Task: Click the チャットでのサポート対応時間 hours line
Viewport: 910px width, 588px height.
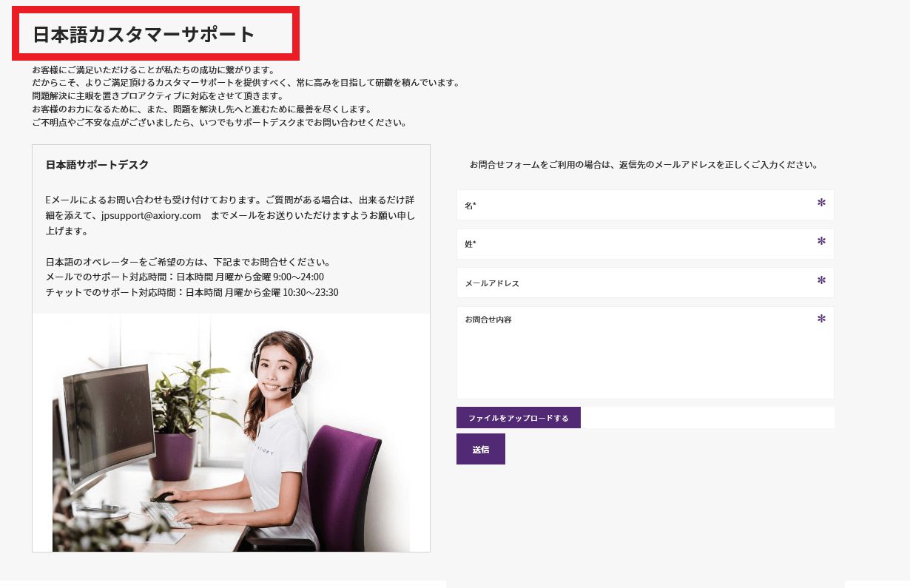Action: coord(192,292)
